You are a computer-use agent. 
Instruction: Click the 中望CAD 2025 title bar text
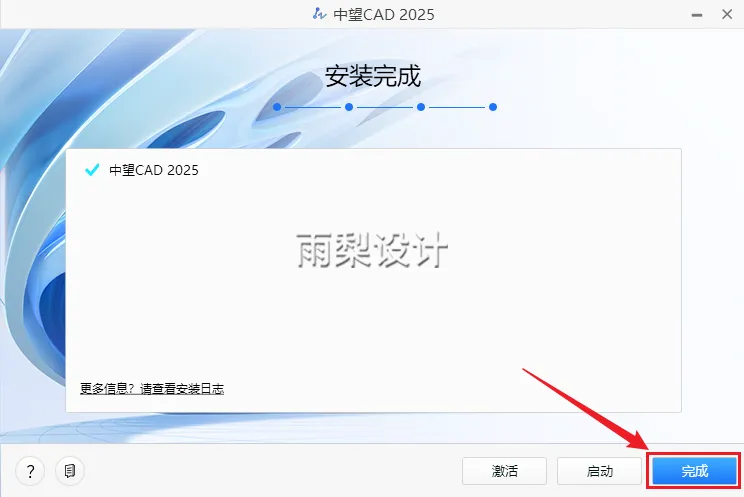click(383, 15)
